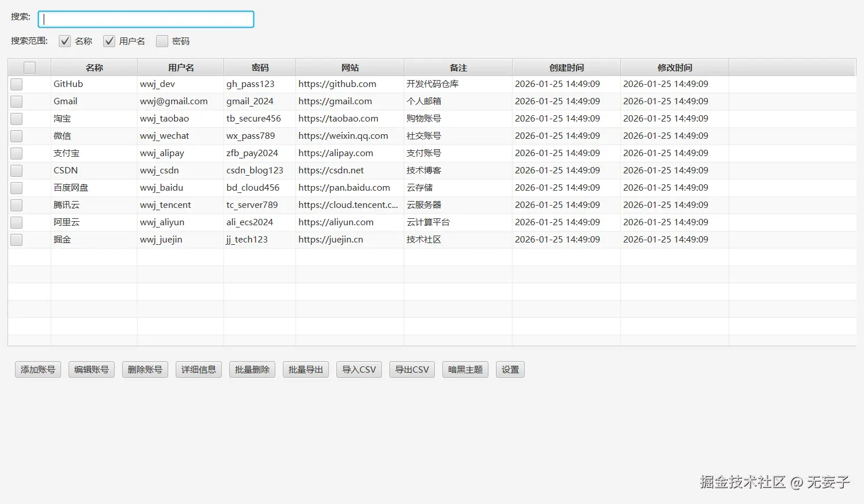This screenshot has width=864, height=504.
Task: Import accounts with 导入CSV button
Action: point(359,369)
